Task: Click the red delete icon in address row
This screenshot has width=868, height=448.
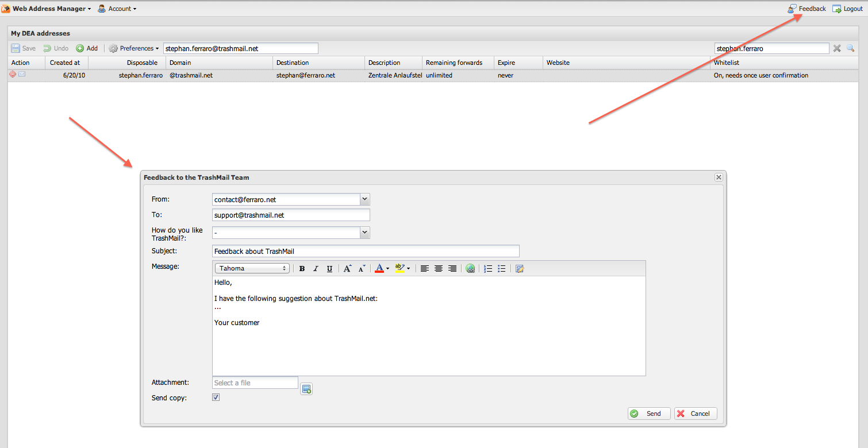Action: pos(13,74)
